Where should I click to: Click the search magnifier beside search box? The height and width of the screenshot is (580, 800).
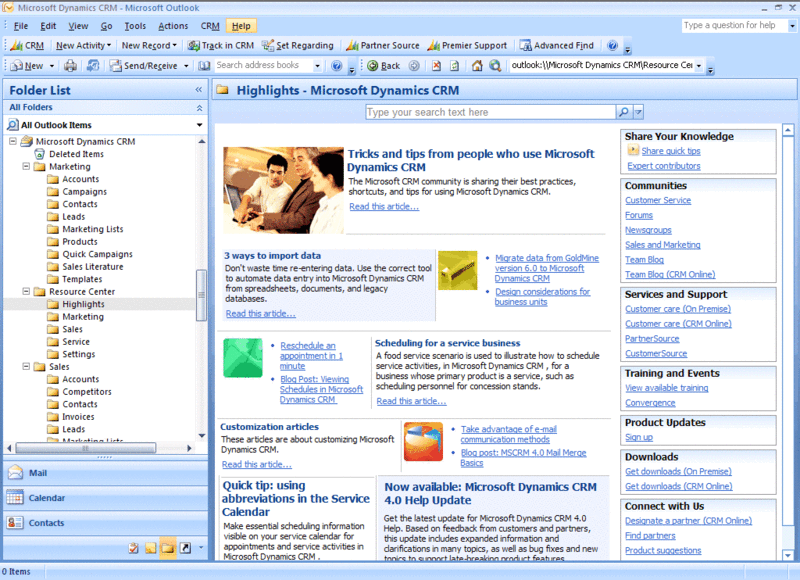(x=623, y=112)
